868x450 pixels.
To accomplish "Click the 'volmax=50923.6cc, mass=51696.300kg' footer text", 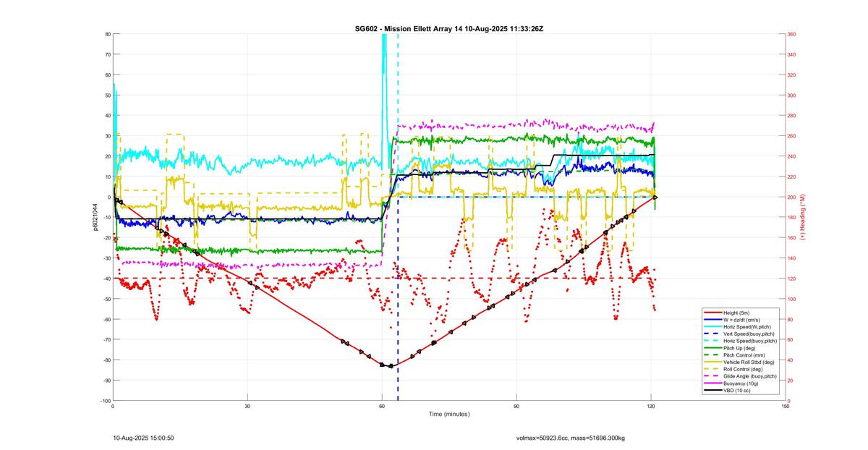I will [569, 438].
